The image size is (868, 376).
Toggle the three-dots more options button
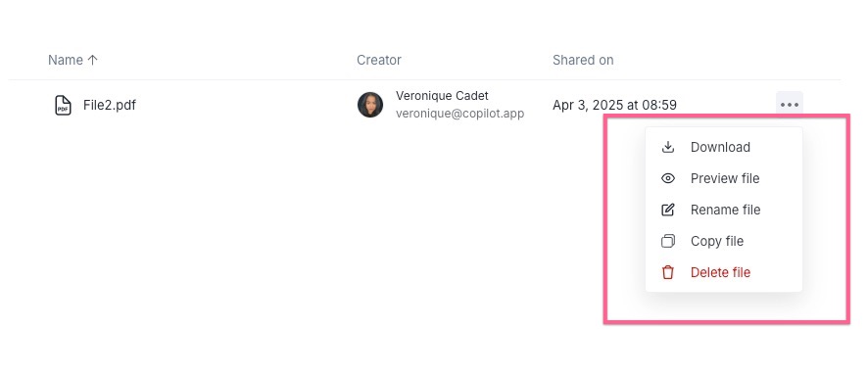(x=790, y=105)
